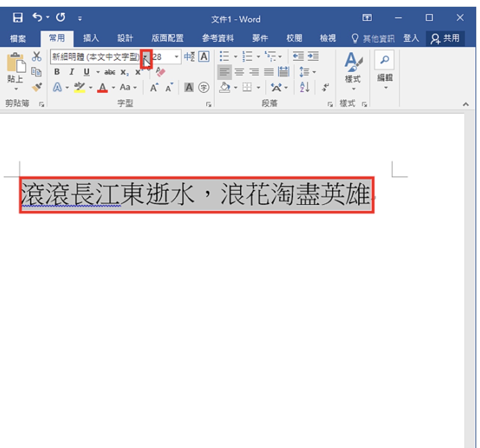This screenshot has height=448, width=480.
Task: Increase font size with grow font icon
Action: click(154, 88)
